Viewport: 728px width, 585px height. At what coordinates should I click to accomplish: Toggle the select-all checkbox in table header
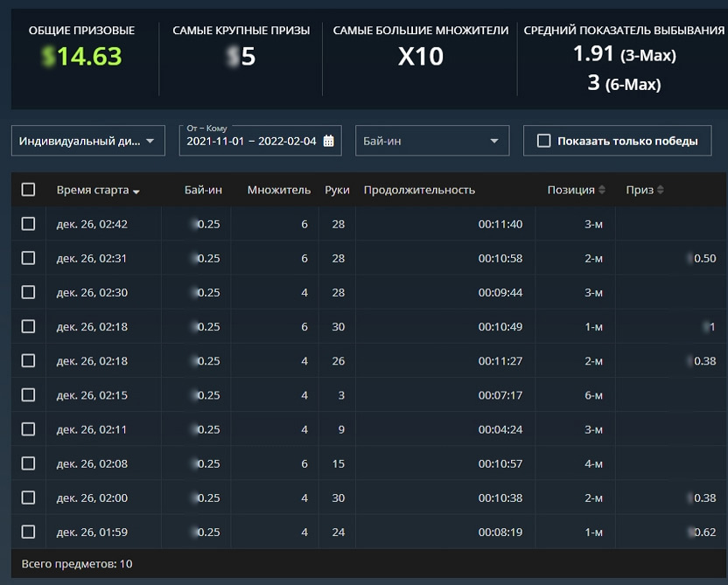point(28,190)
